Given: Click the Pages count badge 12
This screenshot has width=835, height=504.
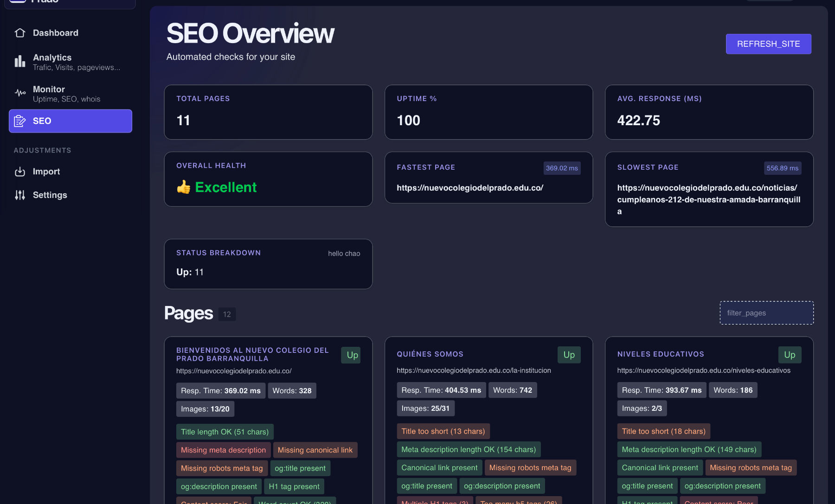Looking at the screenshot, I should (227, 314).
